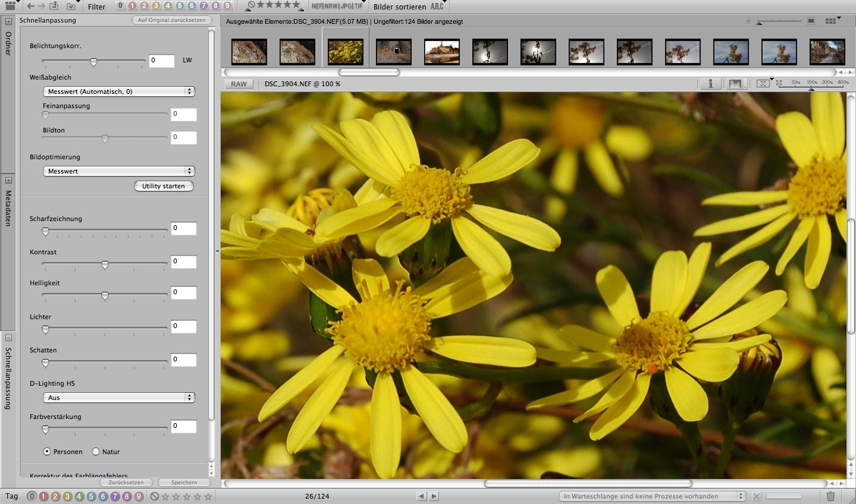Open the Weißabgleich Messwert dropdown
The height and width of the screenshot is (504, 856).
(119, 92)
